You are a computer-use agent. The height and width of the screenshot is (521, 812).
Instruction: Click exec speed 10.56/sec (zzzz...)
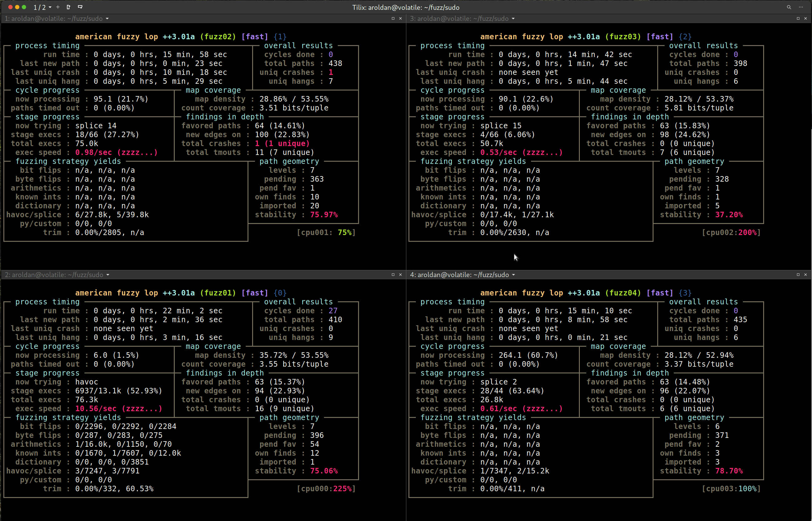[x=119, y=409]
